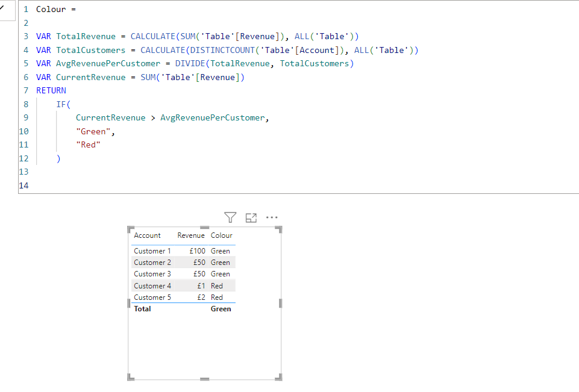579x392 pixels.
Task: Click the VAR CurrentRevenue formula line
Action: click(x=140, y=77)
